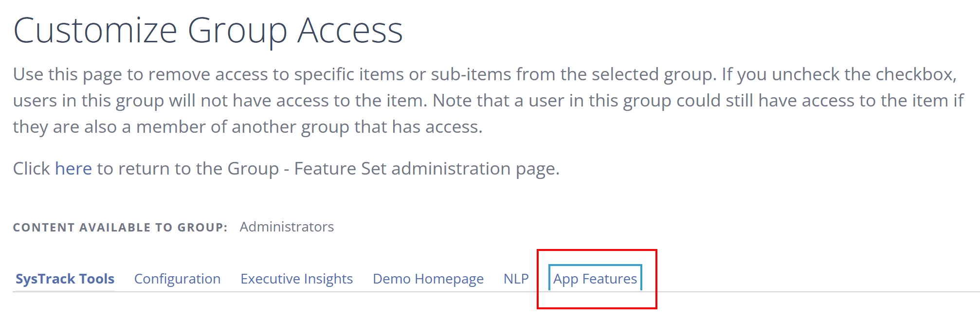Open the Configuration tab
Viewport: 980px width, 320px height.
tap(177, 279)
